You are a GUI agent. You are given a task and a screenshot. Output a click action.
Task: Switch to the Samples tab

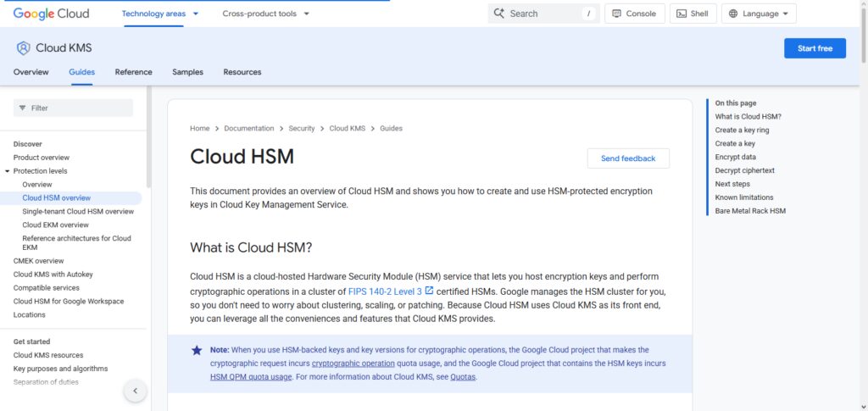pyautogui.click(x=187, y=72)
